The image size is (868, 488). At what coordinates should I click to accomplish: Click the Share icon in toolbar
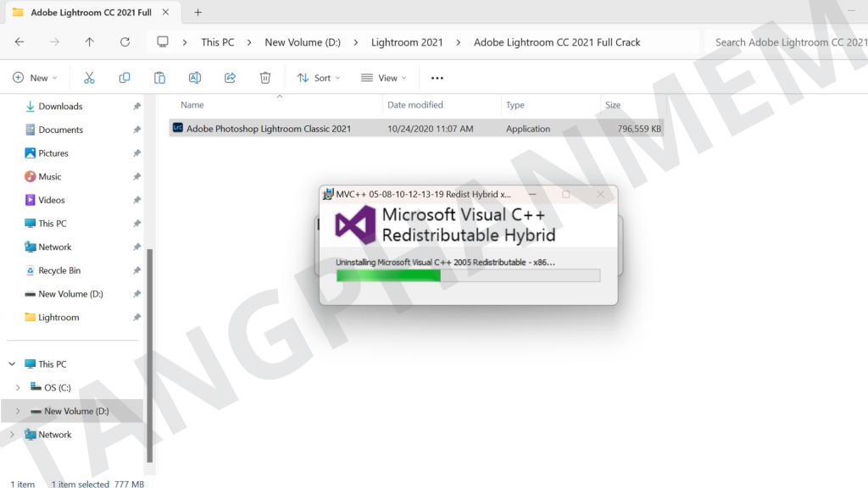click(x=230, y=78)
